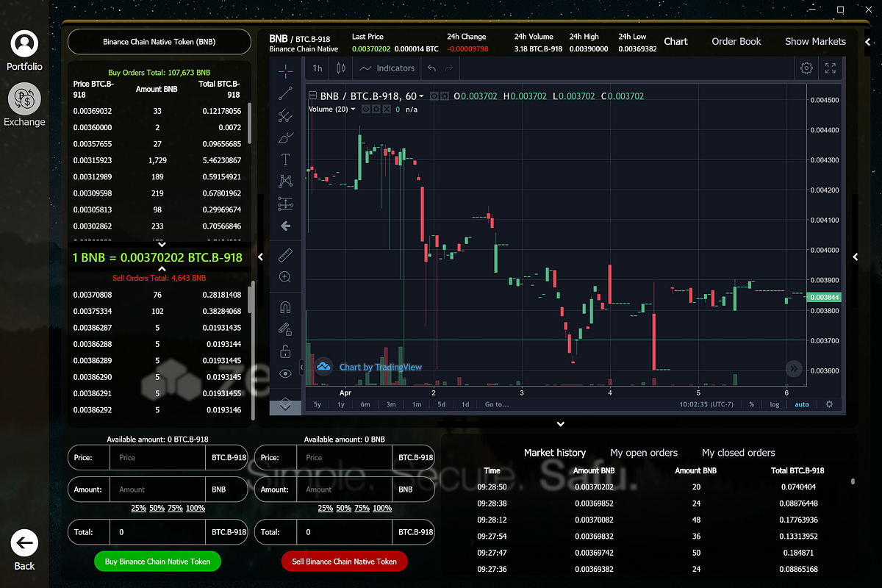Select the ruler measure tool
Screen dimensions: 882x588
click(x=286, y=255)
